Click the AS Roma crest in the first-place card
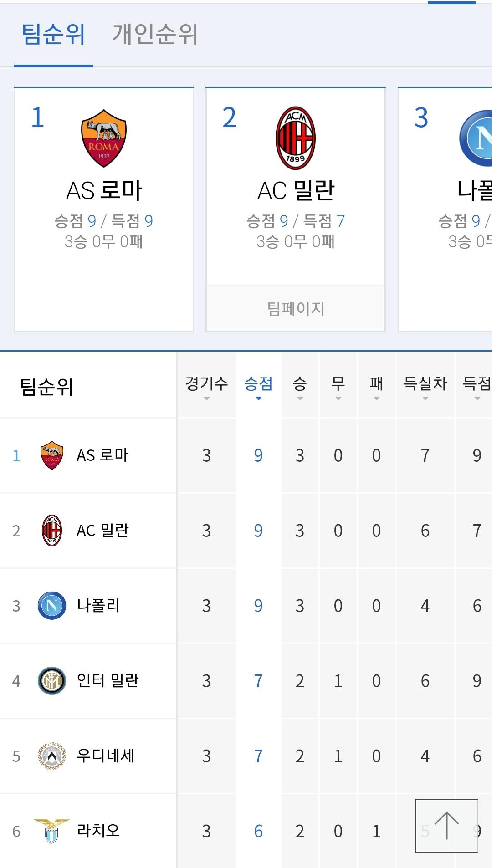Image resolution: width=492 pixels, height=868 pixels. (104, 138)
